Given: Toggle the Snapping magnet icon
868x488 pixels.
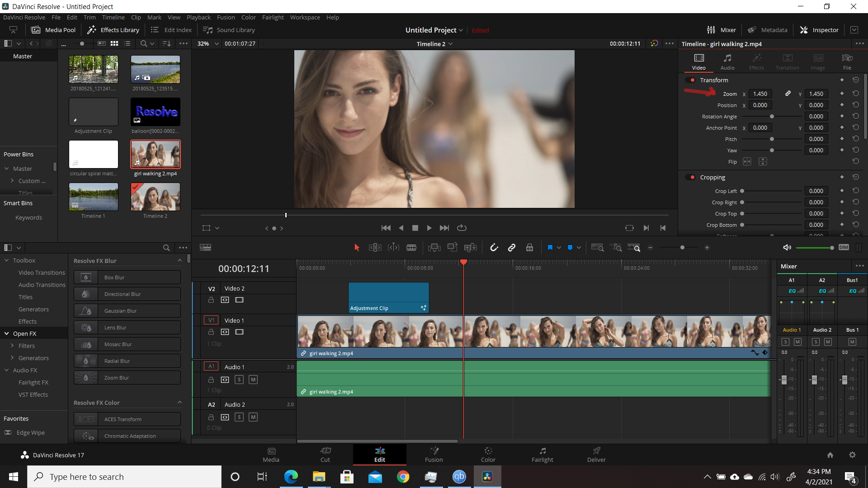Looking at the screenshot, I should [x=494, y=248].
